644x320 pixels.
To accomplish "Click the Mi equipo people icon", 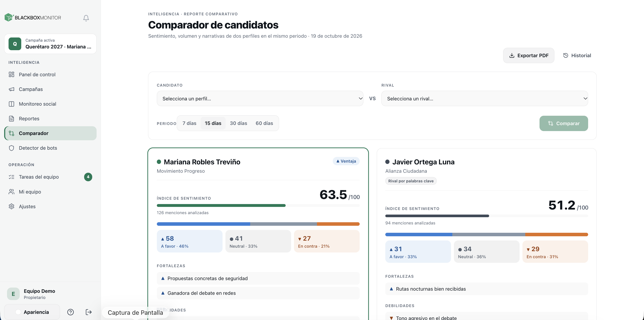I will tap(11, 192).
